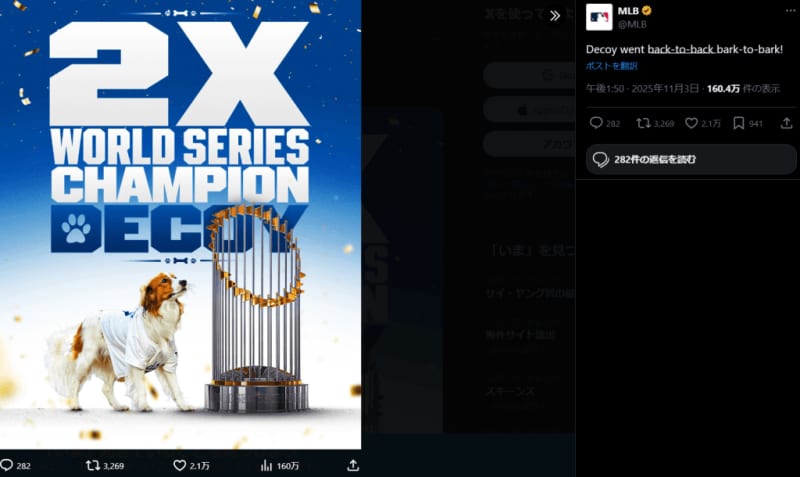Image resolution: width=800 pixels, height=477 pixels.
Task: Click repost icon below the image
Action: pos(93,465)
